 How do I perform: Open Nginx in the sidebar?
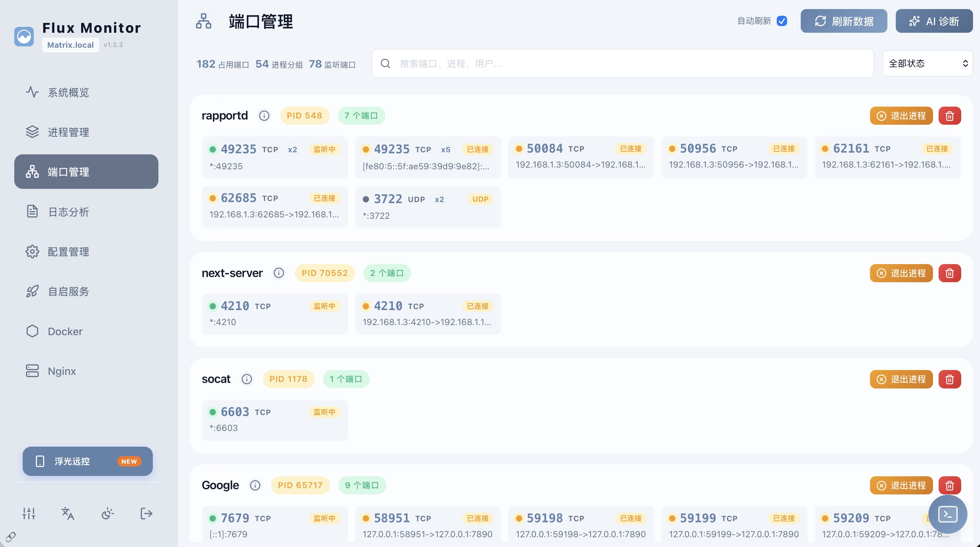pyautogui.click(x=86, y=371)
